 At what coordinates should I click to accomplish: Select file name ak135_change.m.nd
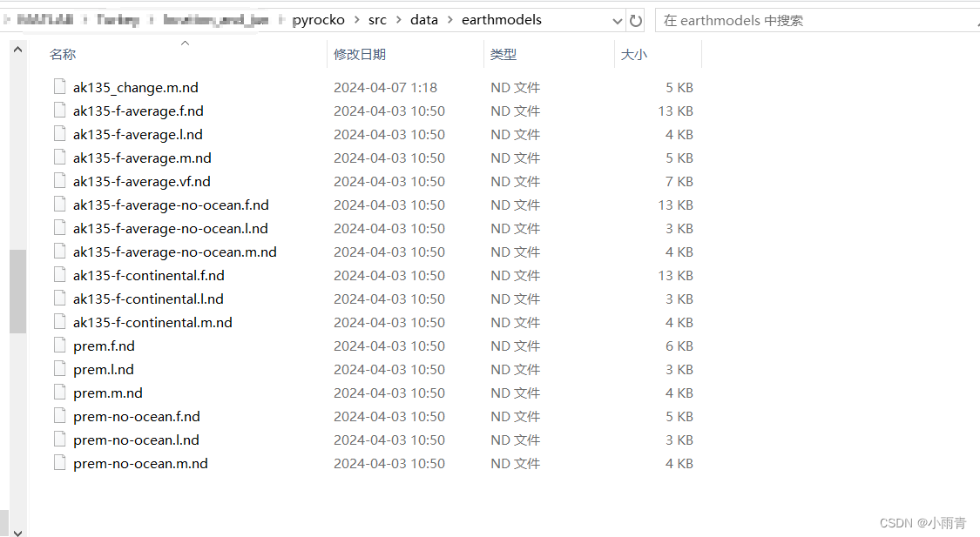[136, 87]
